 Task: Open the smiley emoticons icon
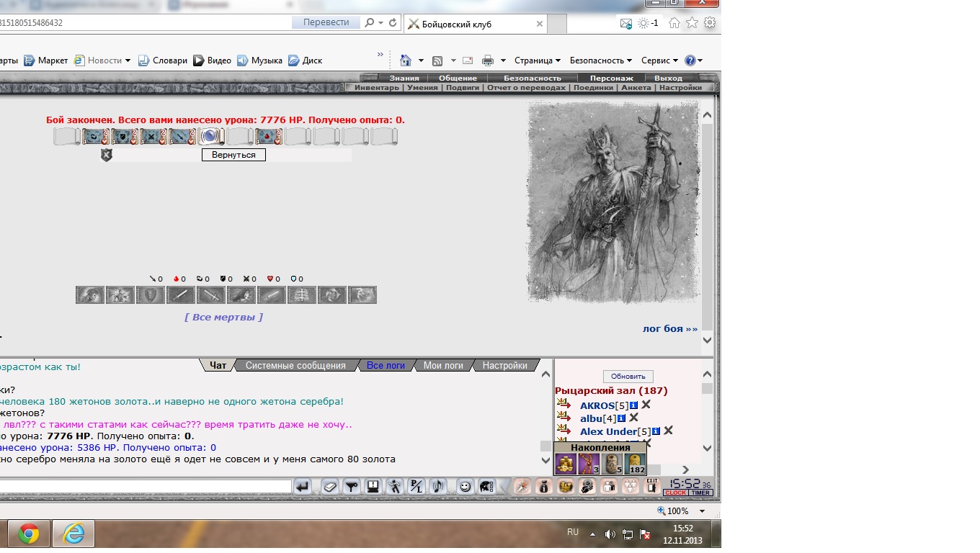[x=465, y=487]
